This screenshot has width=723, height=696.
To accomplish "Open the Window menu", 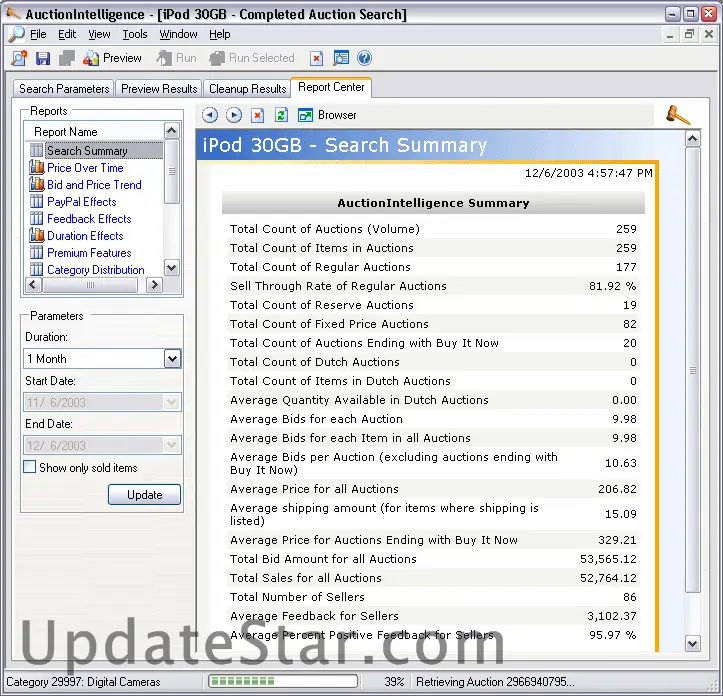I will (x=178, y=35).
